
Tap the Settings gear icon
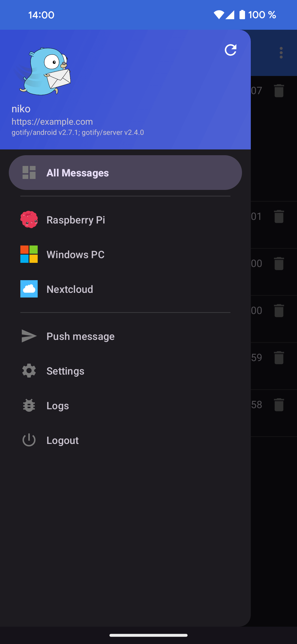point(29,371)
